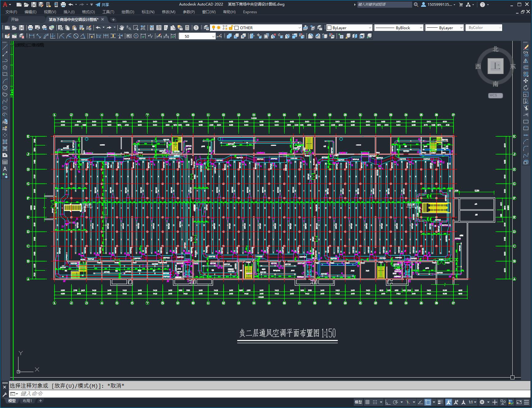Click the Tolerance dimension icon
The image size is (532, 408).
(129, 36)
